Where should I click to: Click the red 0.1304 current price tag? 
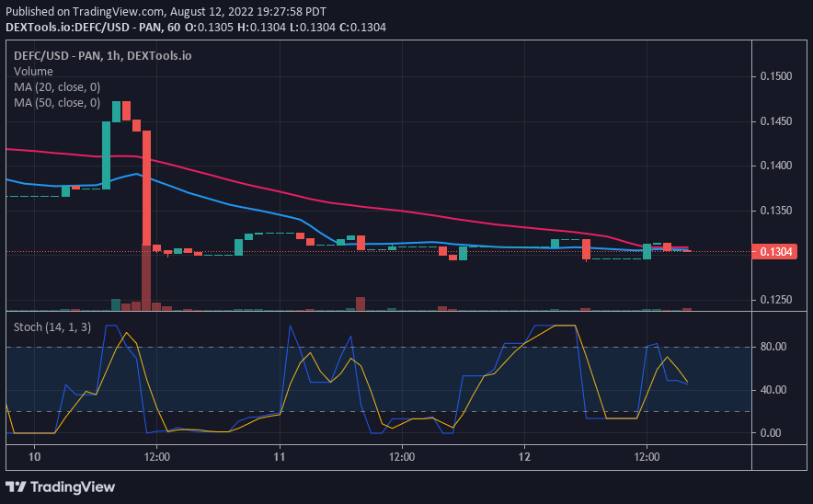click(774, 252)
